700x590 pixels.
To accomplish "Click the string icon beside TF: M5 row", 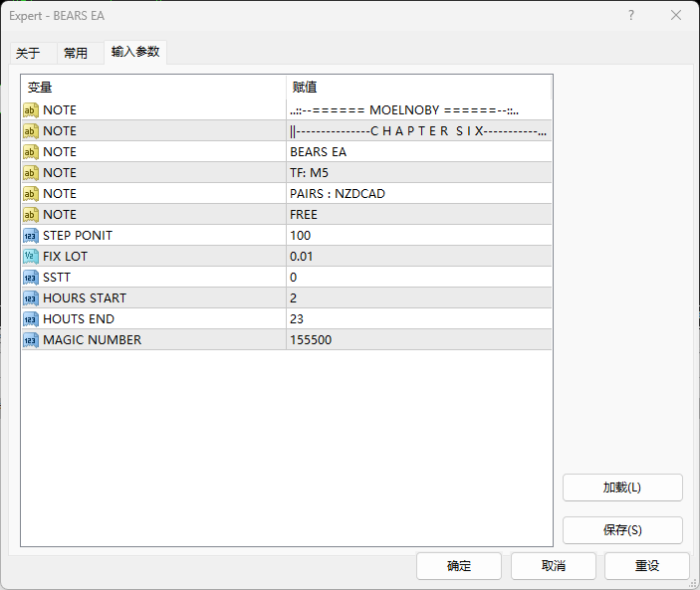I will coord(31,173).
